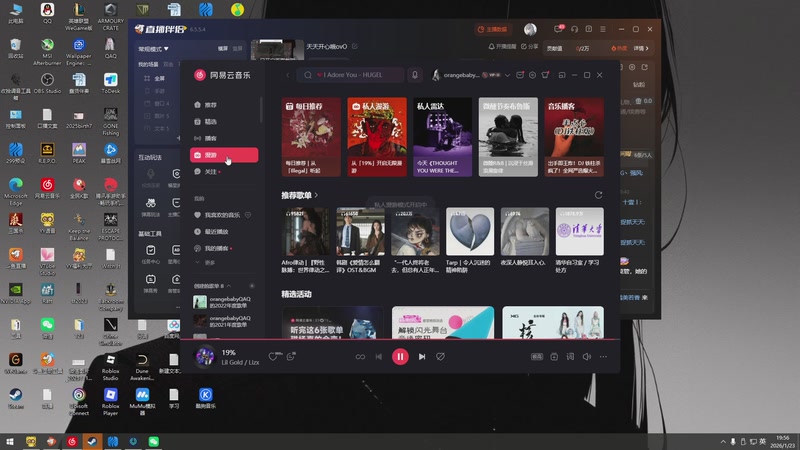This screenshot has height=450, width=800.
Task: Open now-playing album art for 19%
Action: click(205, 357)
